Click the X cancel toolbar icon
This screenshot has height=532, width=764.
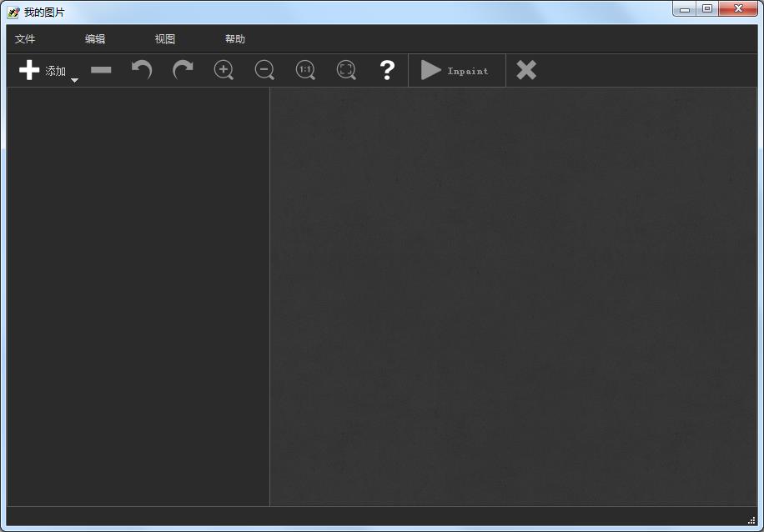pos(526,70)
